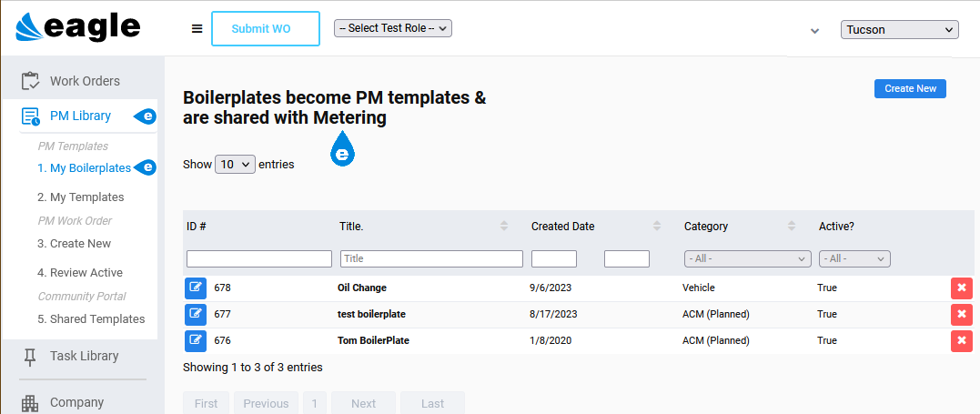Sort the table by Title column
Screen dimensions: 980x414
click(504, 227)
